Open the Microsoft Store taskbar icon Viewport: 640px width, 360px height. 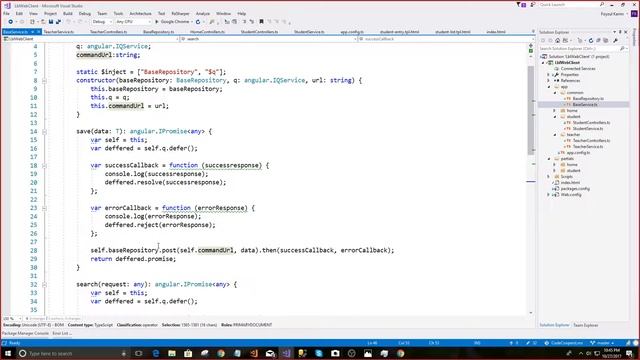(x=188, y=353)
